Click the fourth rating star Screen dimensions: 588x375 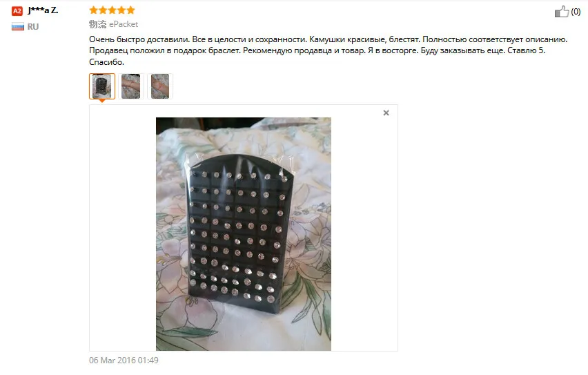[x=121, y=10]
